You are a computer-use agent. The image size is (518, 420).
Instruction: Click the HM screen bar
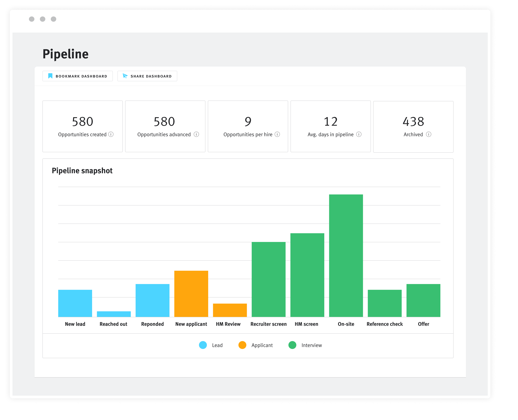(x=307, y=275)
